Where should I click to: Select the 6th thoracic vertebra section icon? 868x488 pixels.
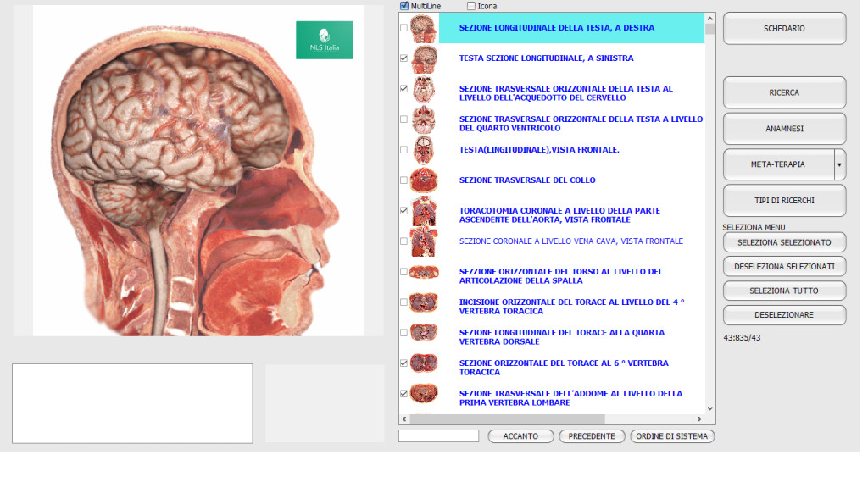coord(424,363)
